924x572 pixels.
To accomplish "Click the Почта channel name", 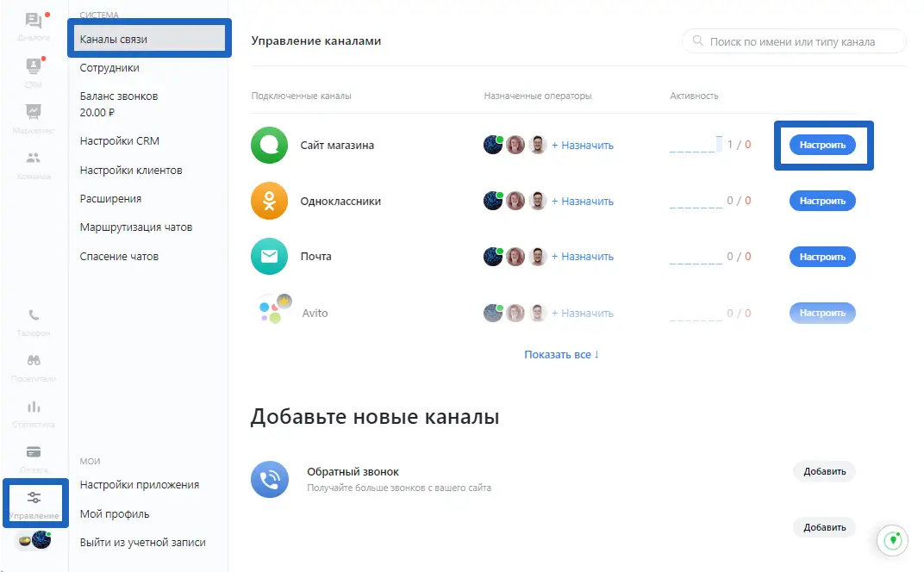I will [x=315, y=256].
